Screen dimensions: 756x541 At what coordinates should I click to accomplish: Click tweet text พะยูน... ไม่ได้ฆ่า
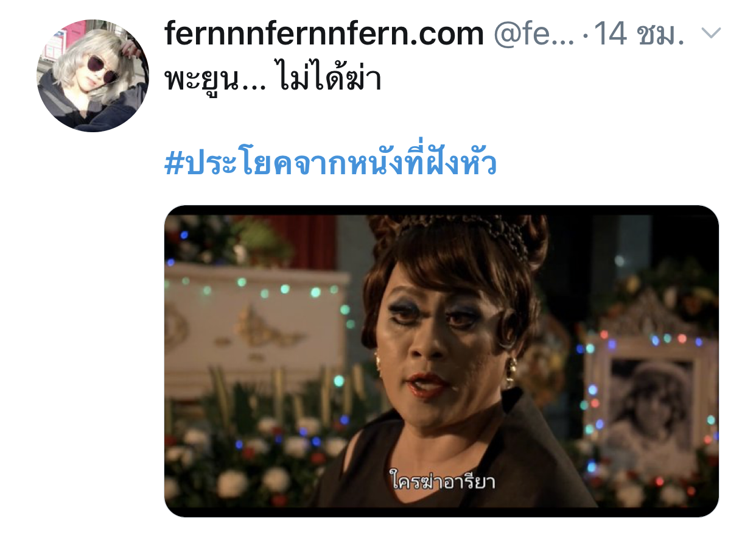click(273, 79)
